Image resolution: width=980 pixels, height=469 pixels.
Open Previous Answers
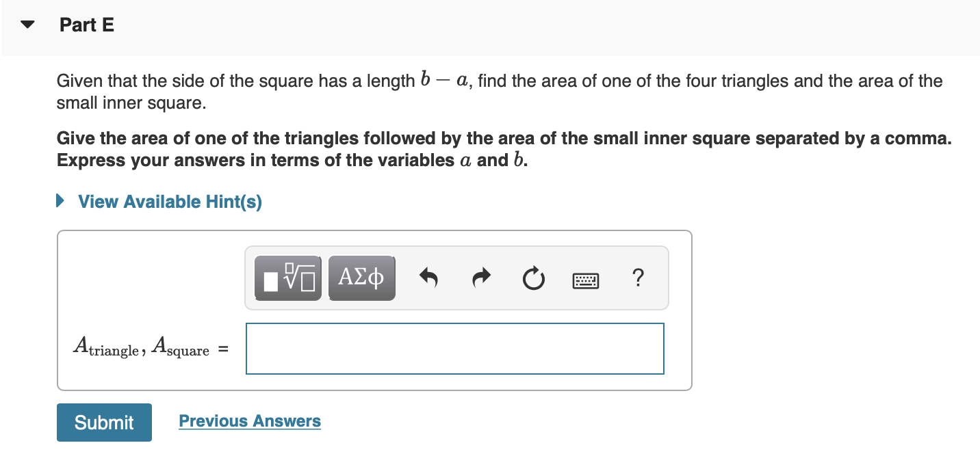pos(249,420)
